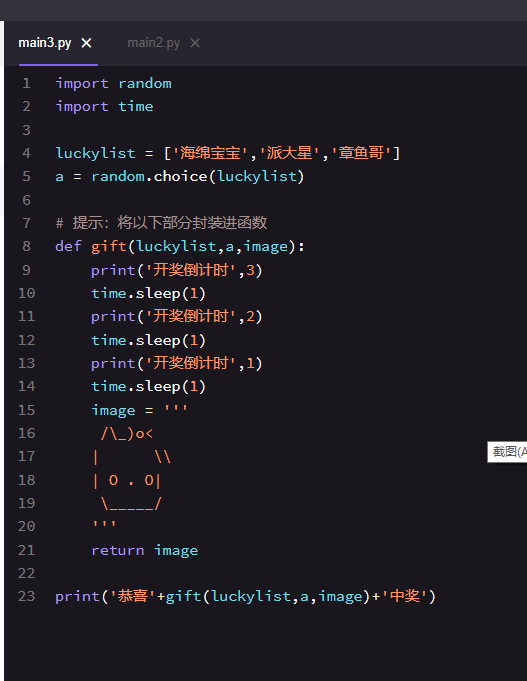Click random.choice(luckylist) on line 5
Viewport: 527px width, 681px height.
[198, 176]
